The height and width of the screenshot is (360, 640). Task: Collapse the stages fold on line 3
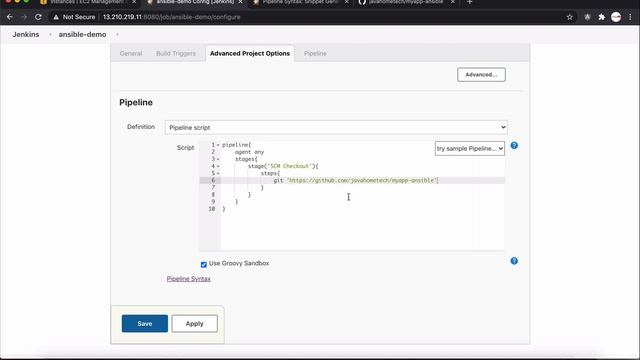tap(218, 159)
